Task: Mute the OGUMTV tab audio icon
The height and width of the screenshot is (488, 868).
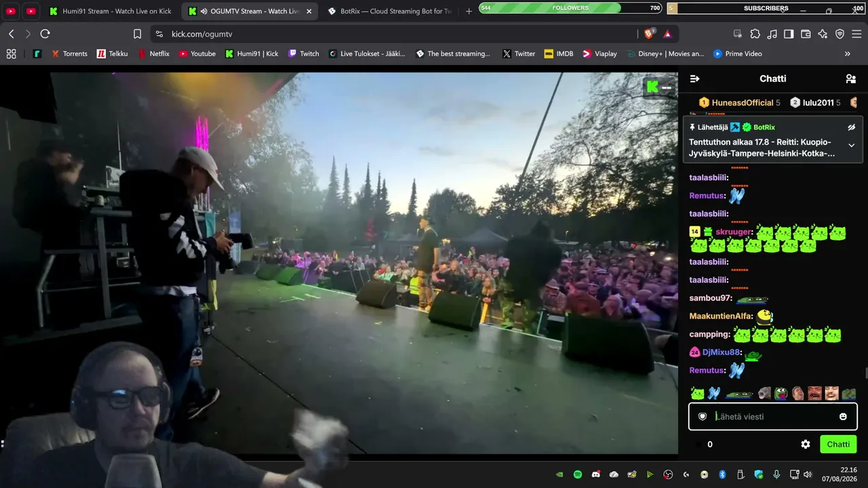Action: coord(204,12)
